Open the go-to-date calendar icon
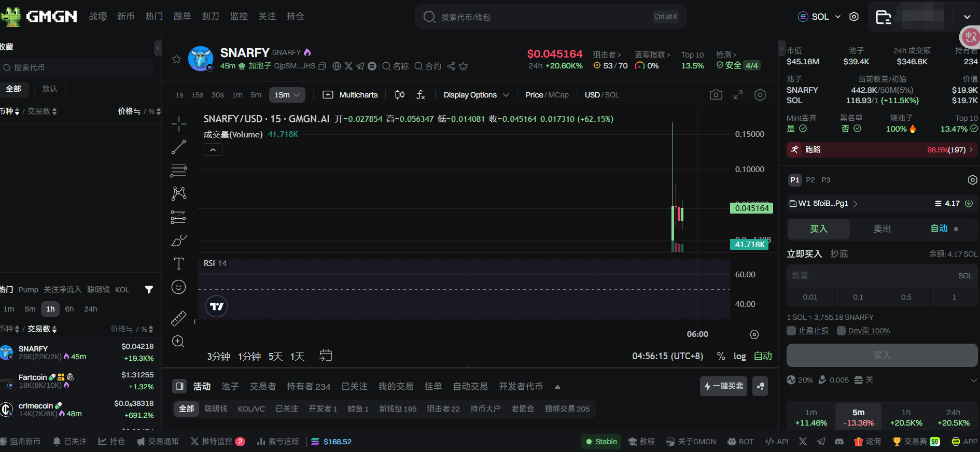This screenshot has width=980, height=452. 326,356
